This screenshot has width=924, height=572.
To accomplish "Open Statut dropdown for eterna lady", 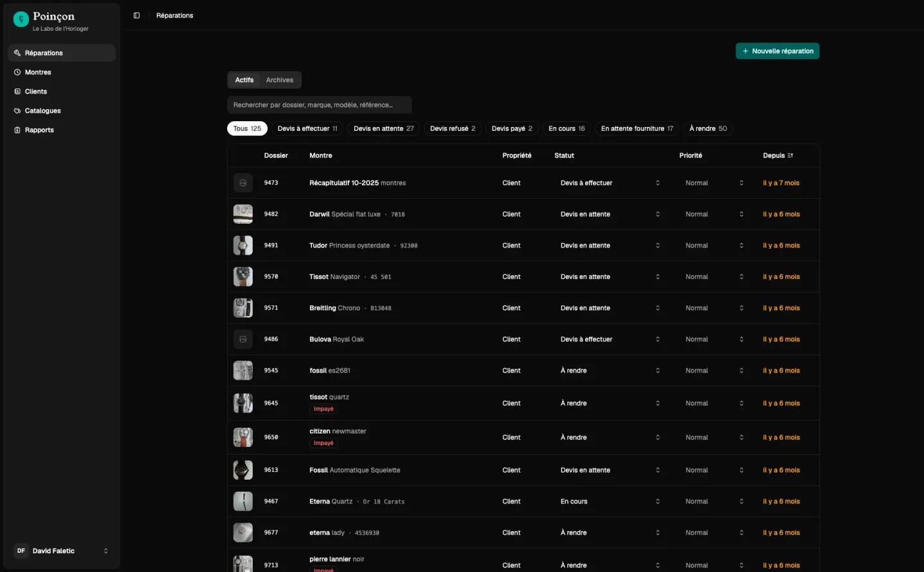I will point(610,533).
